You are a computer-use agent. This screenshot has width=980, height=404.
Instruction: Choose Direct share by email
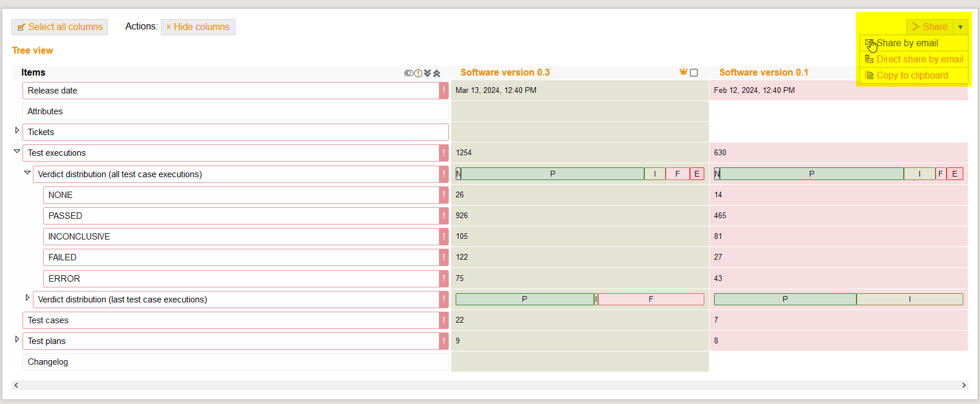914,59
